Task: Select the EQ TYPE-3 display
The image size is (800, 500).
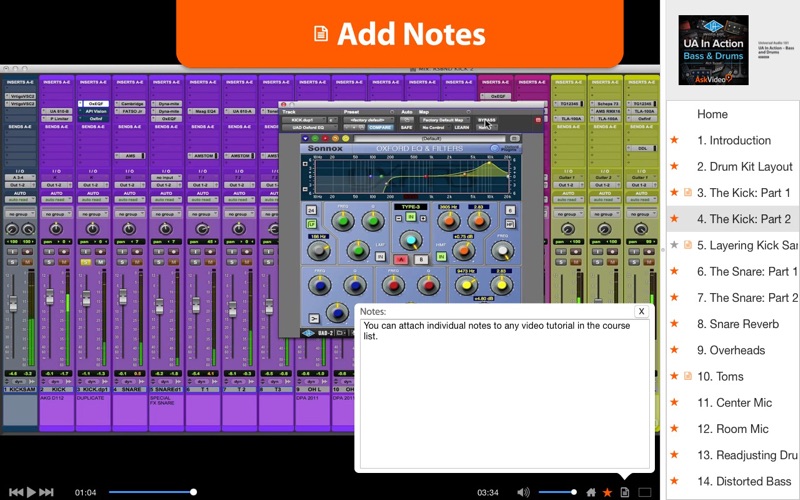Action: click(x=411, y=207)
